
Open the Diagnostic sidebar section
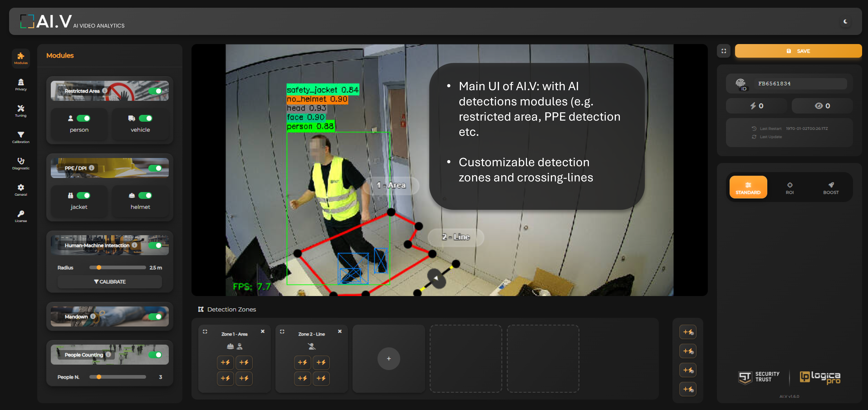pos(21,163)
